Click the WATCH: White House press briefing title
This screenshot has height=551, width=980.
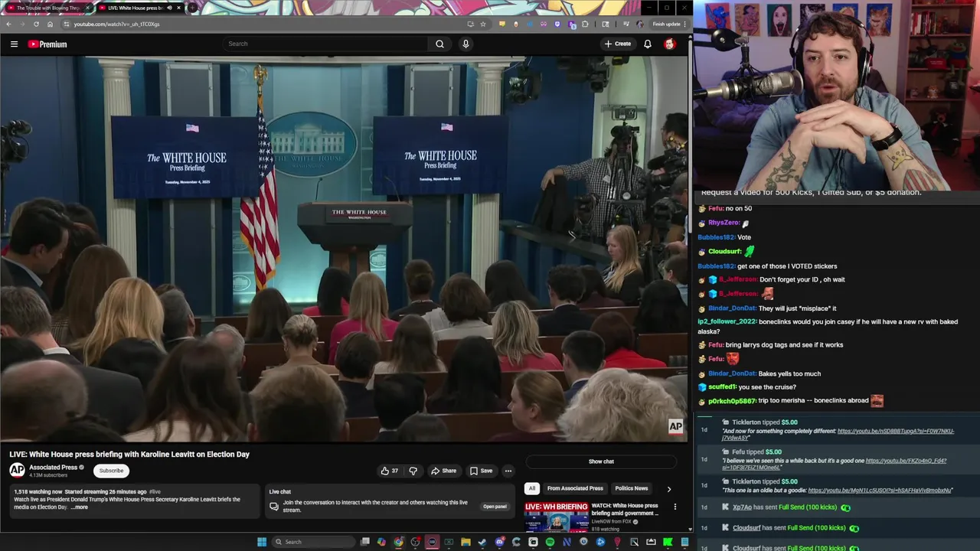pos(625,509)
